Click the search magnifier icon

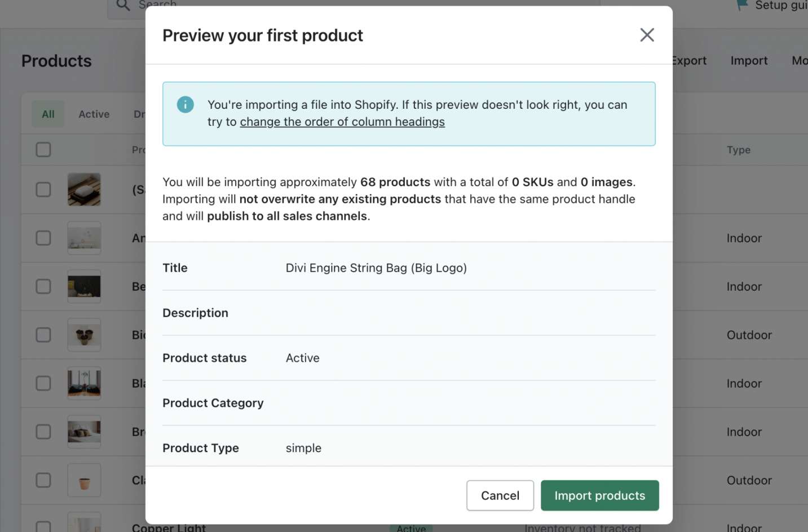123,5
